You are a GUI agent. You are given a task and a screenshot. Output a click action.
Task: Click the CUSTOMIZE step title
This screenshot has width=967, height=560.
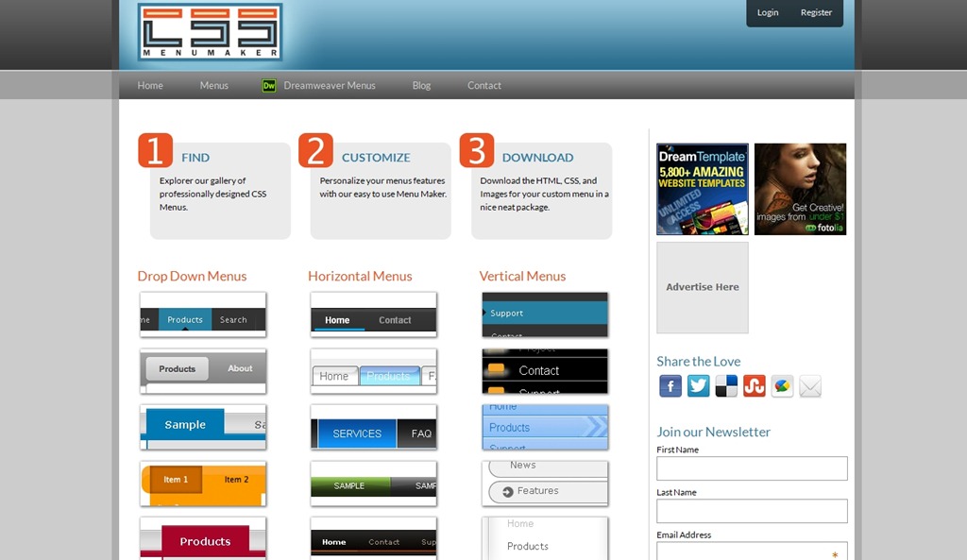(376, 158)
